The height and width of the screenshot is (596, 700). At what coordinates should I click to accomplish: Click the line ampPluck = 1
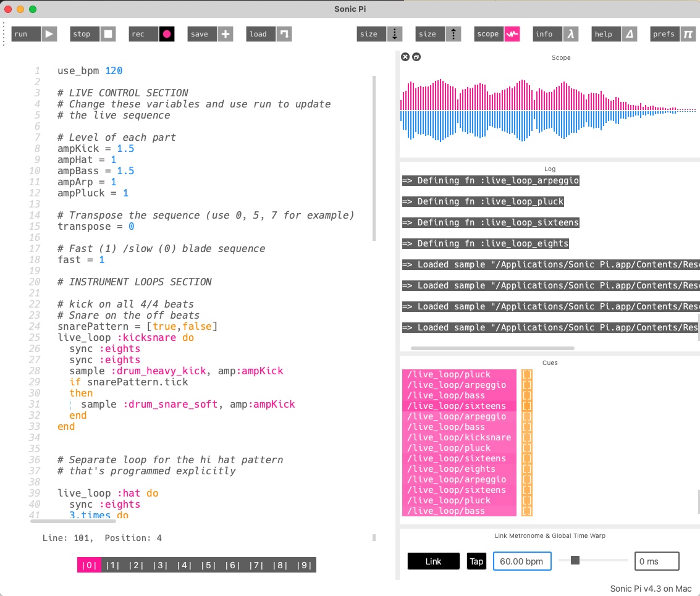[x=93, y=193]
